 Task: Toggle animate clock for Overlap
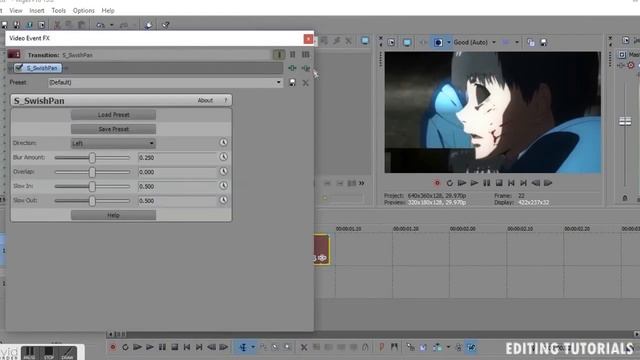[x=223, y=171]
